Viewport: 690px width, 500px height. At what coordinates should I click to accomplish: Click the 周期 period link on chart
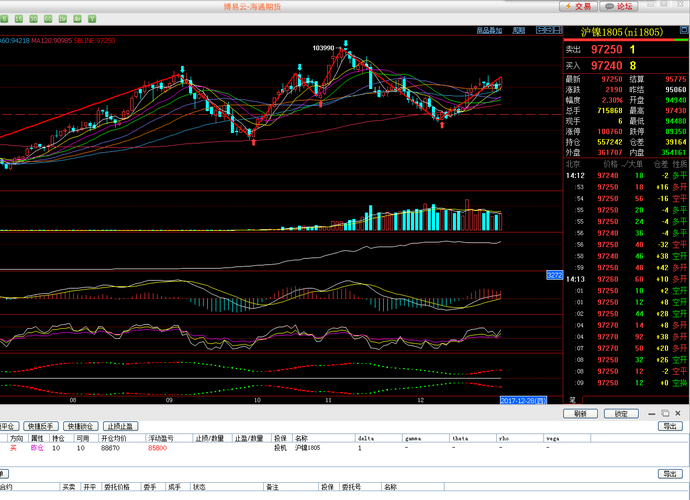pyautogui.click(x=519, y=30)
